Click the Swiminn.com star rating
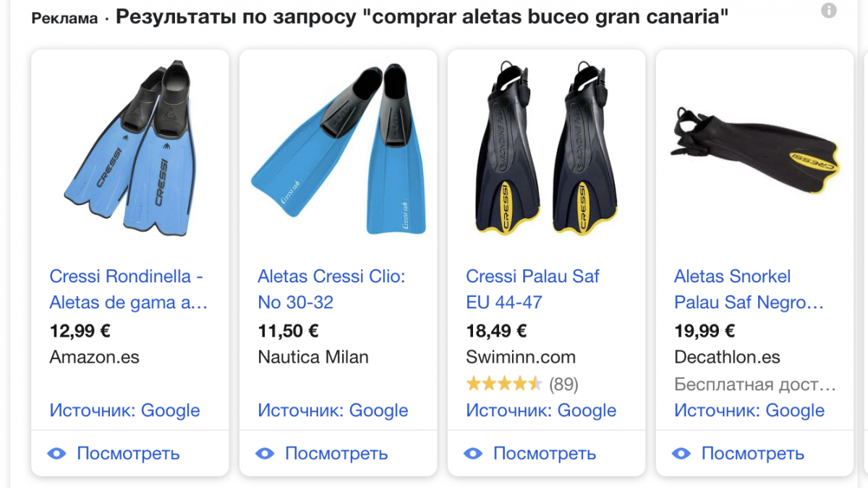 (503, 384)
